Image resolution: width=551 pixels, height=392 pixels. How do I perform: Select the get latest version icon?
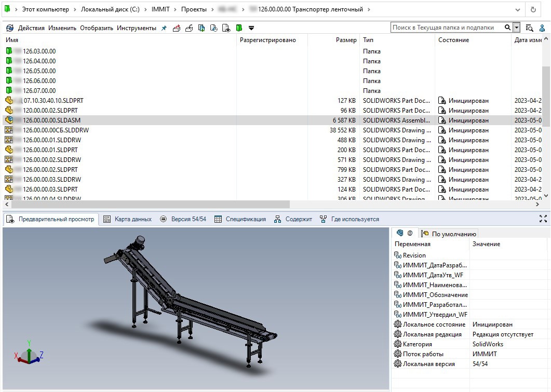point(201,28)
